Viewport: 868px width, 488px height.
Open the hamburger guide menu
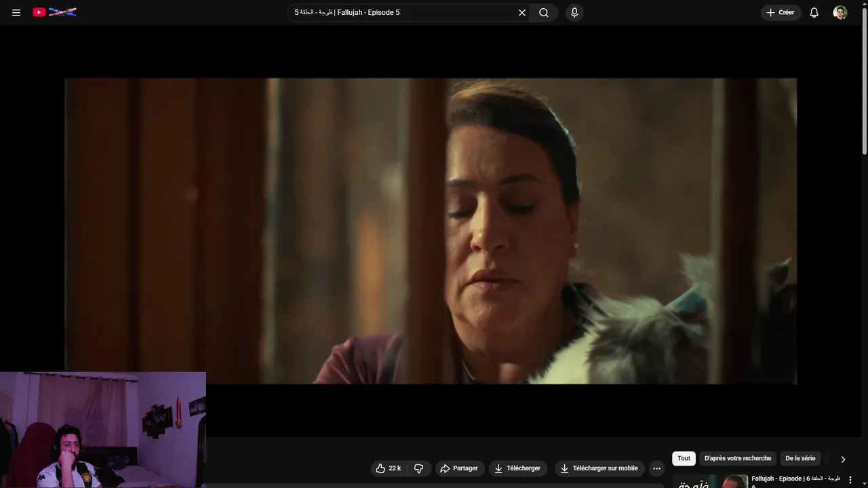[16, 12]
